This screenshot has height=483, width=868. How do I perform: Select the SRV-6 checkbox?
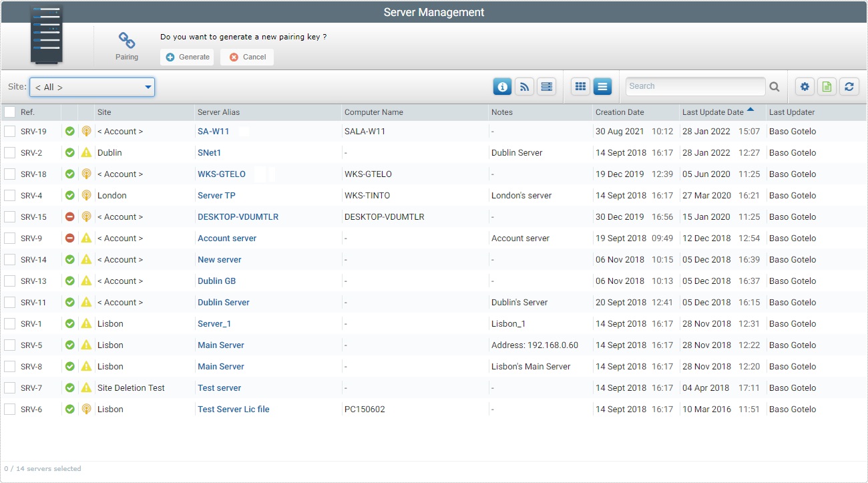10,409
